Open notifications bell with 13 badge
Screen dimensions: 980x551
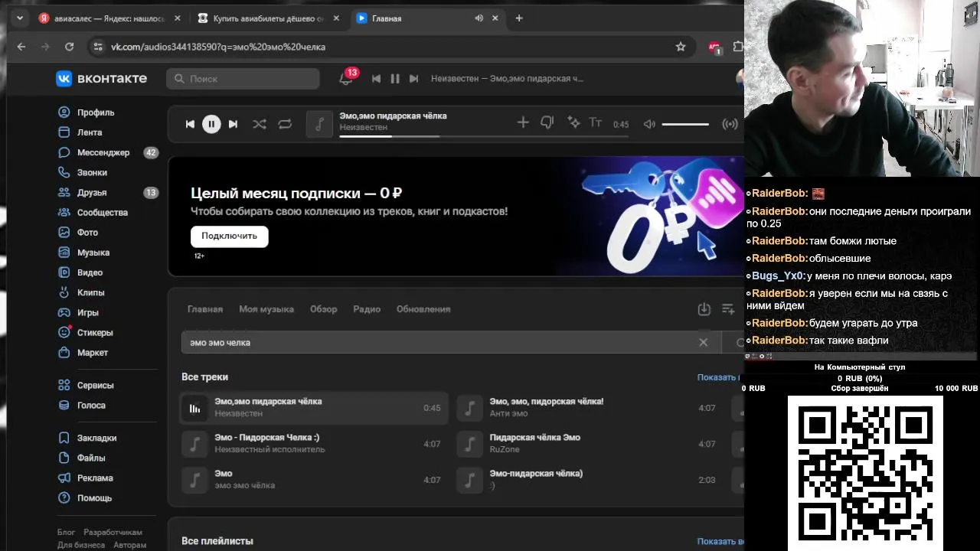click(x=345, y=79)
